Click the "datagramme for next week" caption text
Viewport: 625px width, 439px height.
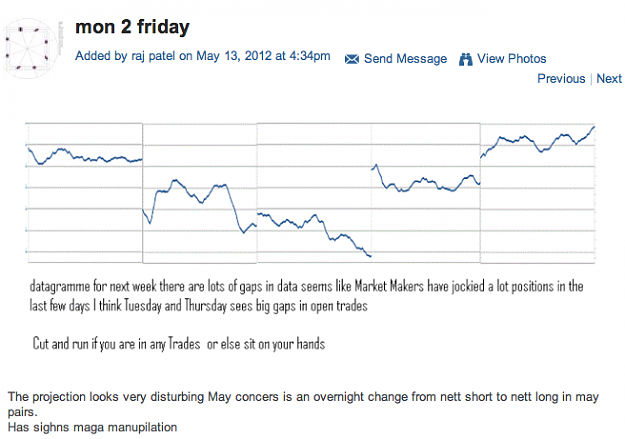coord(306,296)
